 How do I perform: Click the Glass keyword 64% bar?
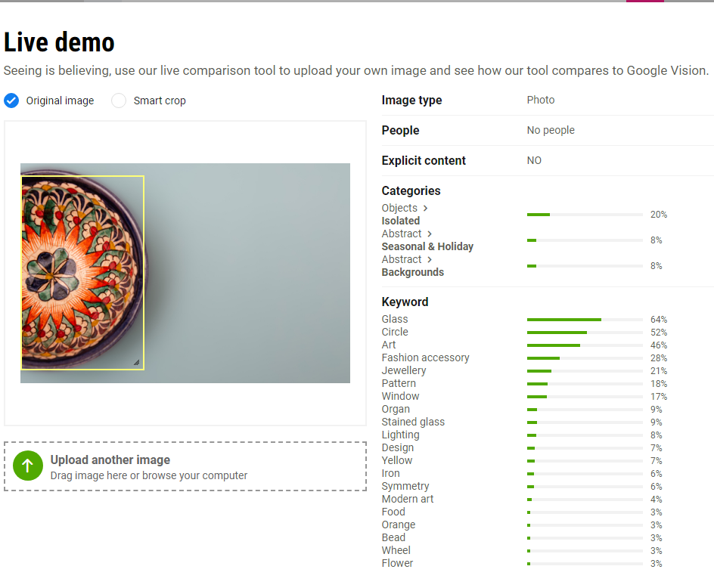[x=584, y=320]
